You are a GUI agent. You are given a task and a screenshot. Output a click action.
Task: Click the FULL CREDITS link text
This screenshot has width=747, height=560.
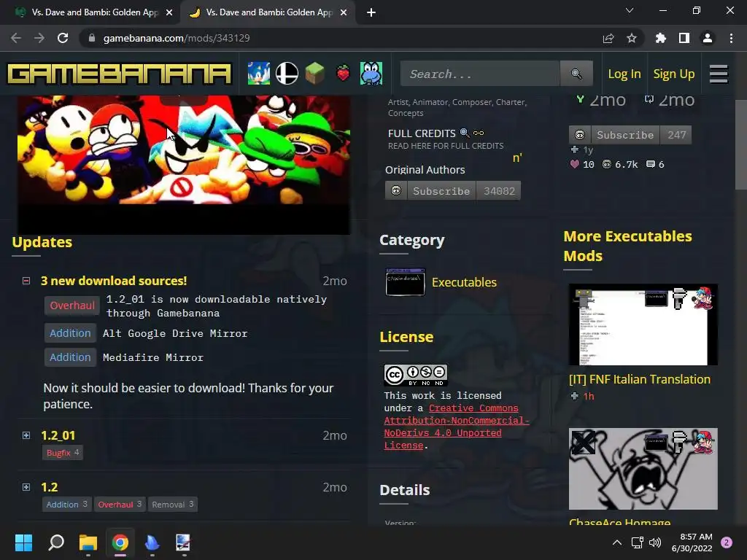tap(422, 133)
